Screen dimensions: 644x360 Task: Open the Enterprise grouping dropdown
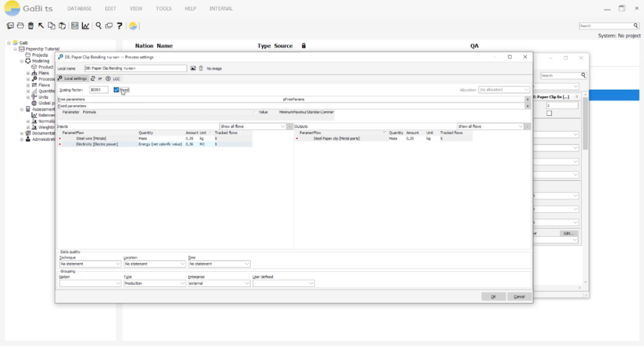pyautogui.click(x=219, y=283)
